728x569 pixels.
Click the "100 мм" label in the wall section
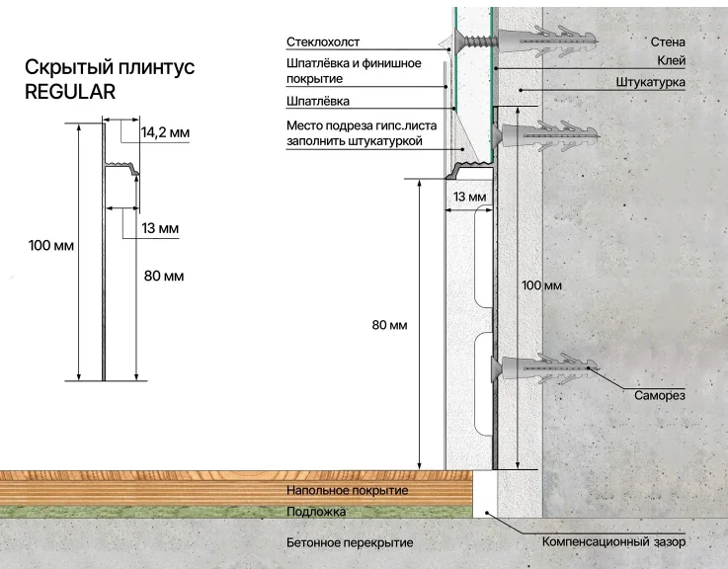pos(541,285)
